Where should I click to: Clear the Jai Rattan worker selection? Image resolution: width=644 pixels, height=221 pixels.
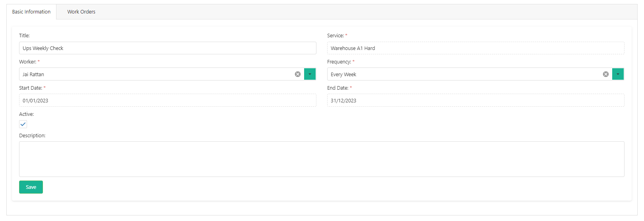tap(298, 74)
